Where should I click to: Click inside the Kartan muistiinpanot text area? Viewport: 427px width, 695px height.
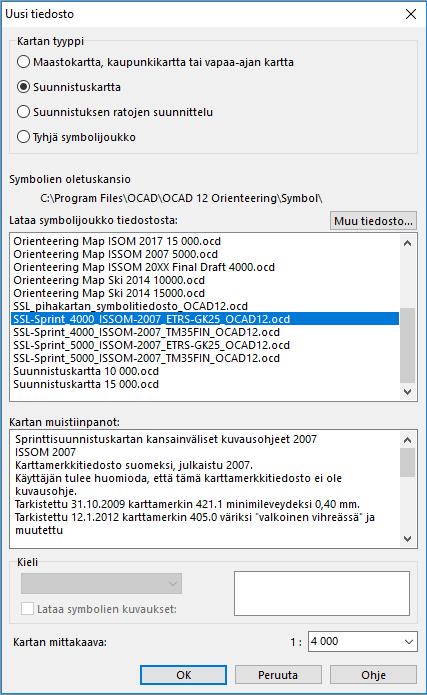[x=205, y=488]
